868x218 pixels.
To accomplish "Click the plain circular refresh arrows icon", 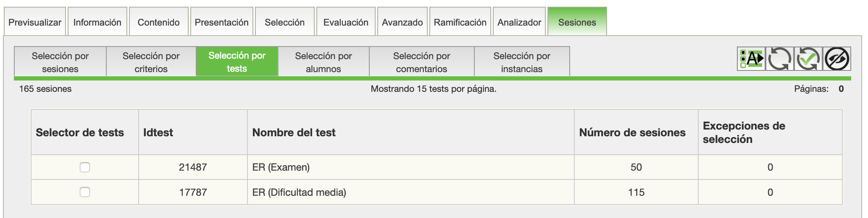I will click(x=779, y=59).
